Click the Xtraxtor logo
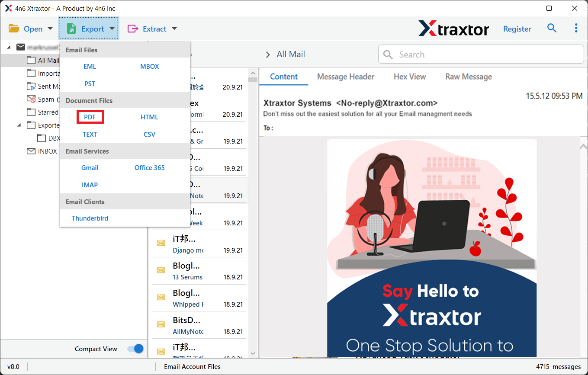The image size is (588, 375). 453,28
